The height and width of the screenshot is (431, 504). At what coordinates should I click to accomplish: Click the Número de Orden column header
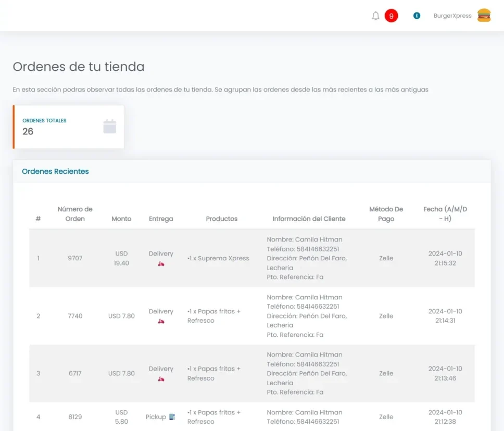[x=75, y=214]
